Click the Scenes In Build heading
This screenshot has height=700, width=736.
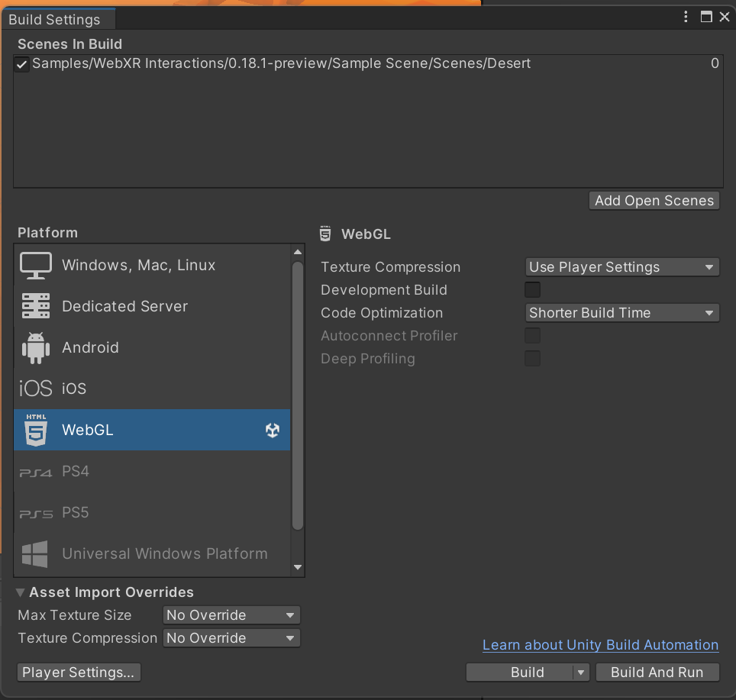click(x=70, y=44)
